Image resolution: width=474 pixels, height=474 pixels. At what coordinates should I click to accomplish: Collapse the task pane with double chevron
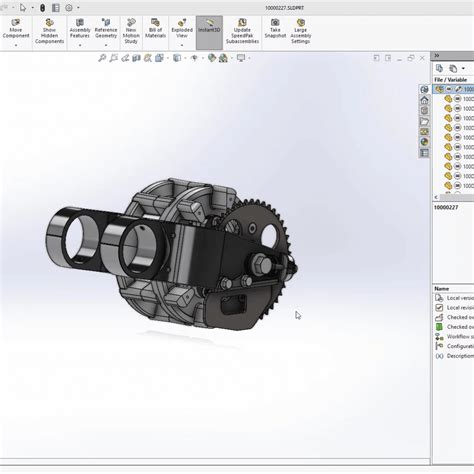tap(437, 56)
